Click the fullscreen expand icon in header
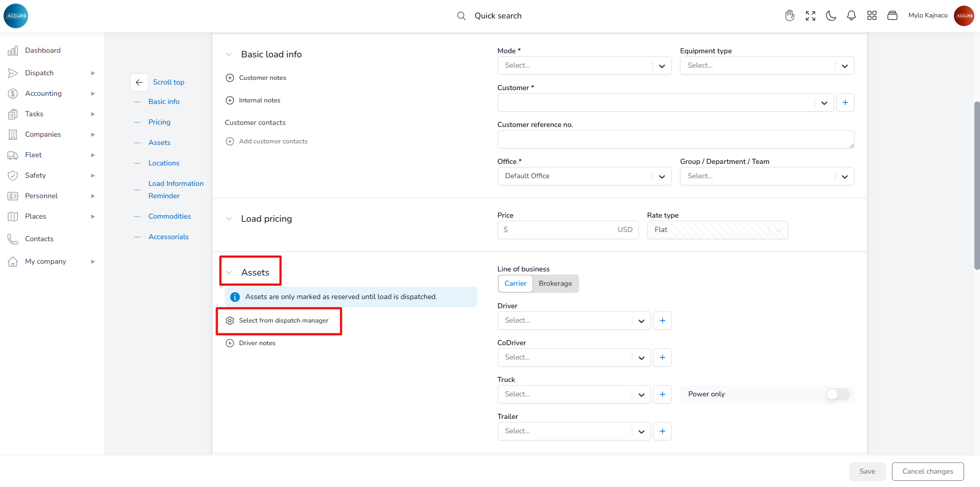The width and height of the screenshot is (980, 487). click(x=810, y=16)
